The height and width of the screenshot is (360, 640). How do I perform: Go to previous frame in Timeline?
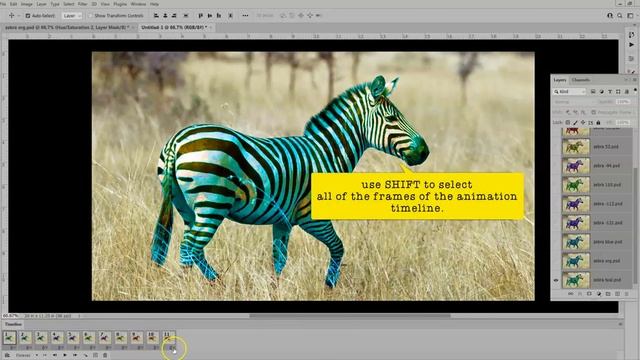point(55,355)
